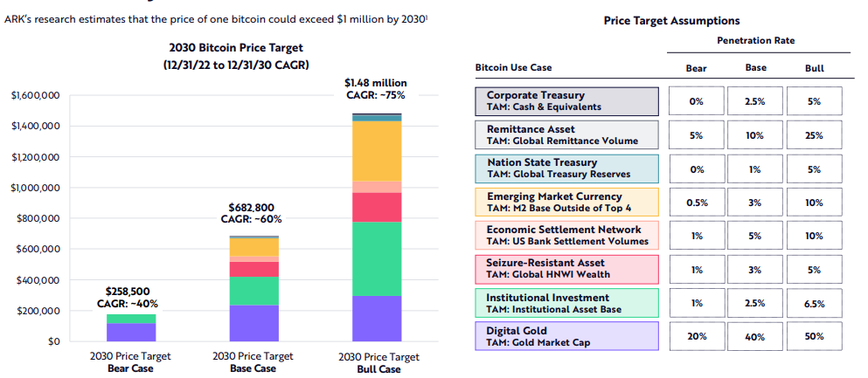The image size is (868, 378).
Task: Select the Seizure-Resistant Asset legend box
Action: pos(566,269)
